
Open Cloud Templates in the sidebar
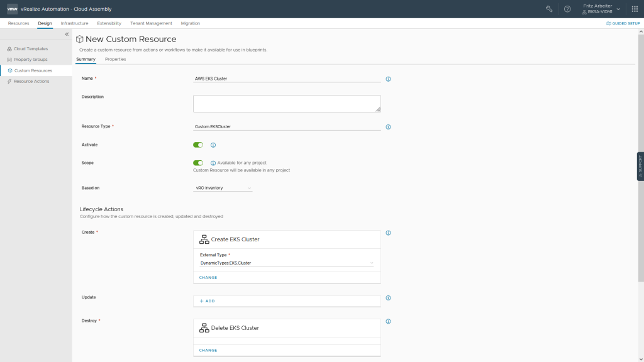click(31, 48)
